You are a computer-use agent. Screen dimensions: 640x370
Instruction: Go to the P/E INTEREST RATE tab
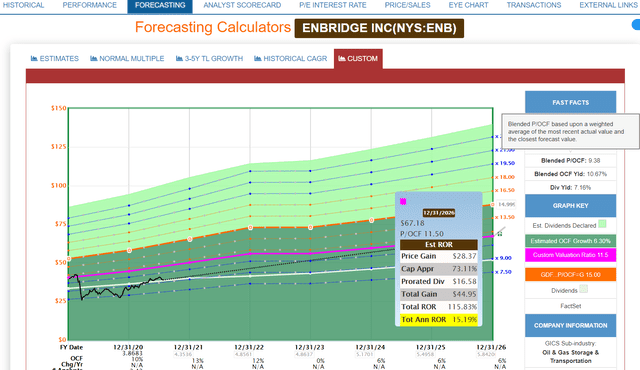(x=333, y=5)
